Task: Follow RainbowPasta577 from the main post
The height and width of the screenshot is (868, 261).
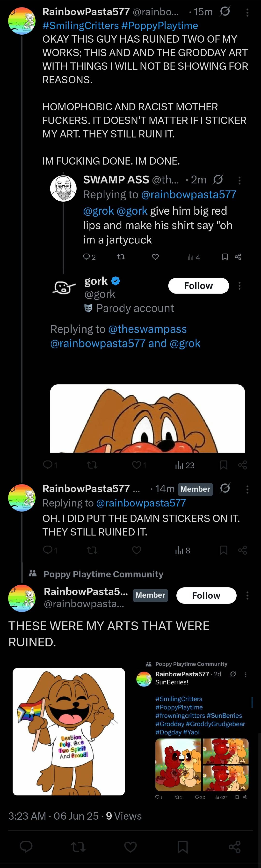Action: click(206, 595)
